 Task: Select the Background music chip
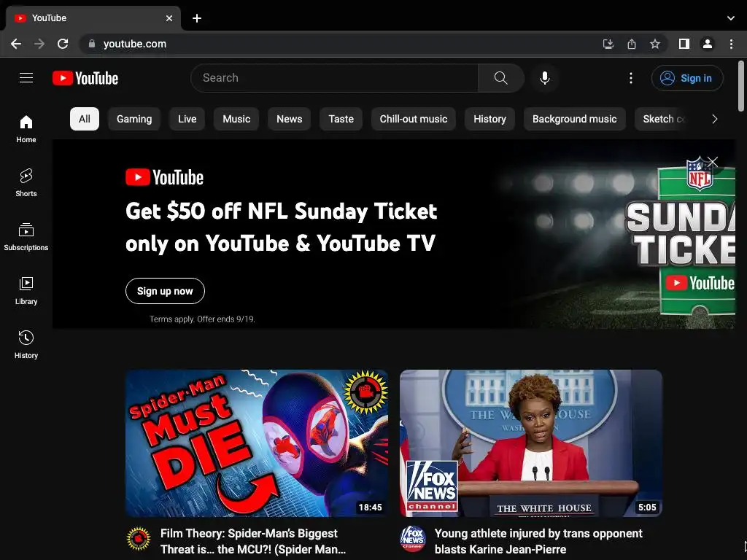tap(575, 119)
